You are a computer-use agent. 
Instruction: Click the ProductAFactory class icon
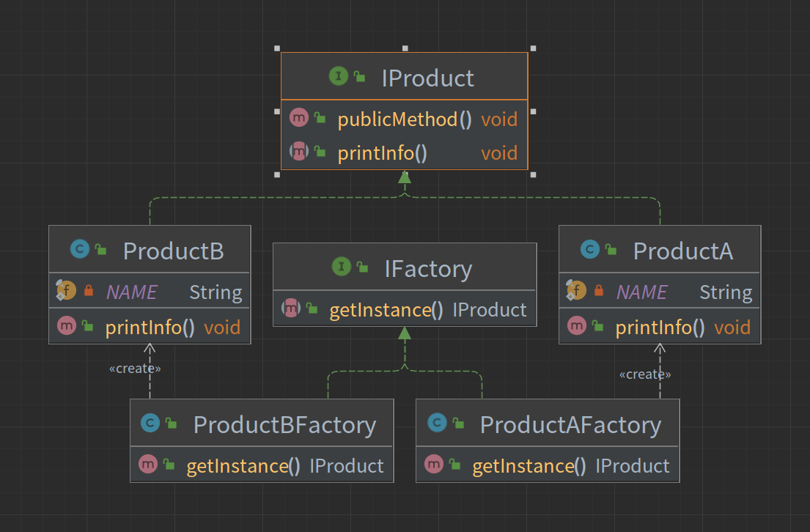pos(436,424)
